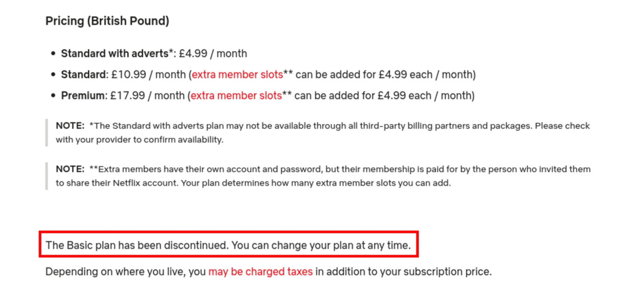Click the NOTE label about extra members
644x293 pixels.
click(70, 169)
